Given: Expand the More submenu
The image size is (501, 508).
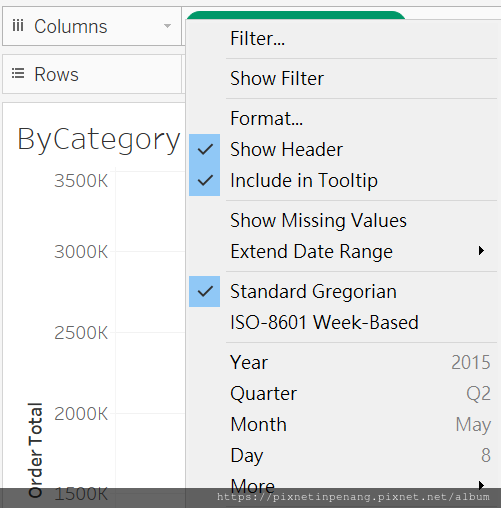Looking at the screenshot, I should point(343,486).
